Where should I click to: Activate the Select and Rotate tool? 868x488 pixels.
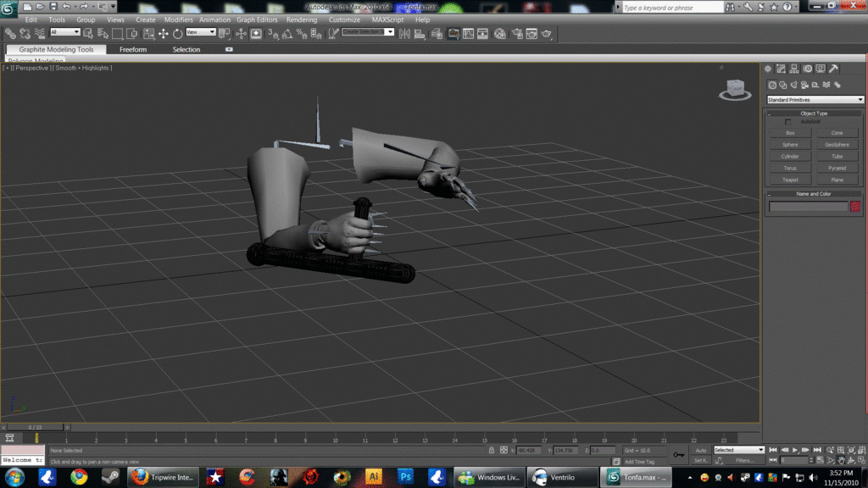click(176, 34)
